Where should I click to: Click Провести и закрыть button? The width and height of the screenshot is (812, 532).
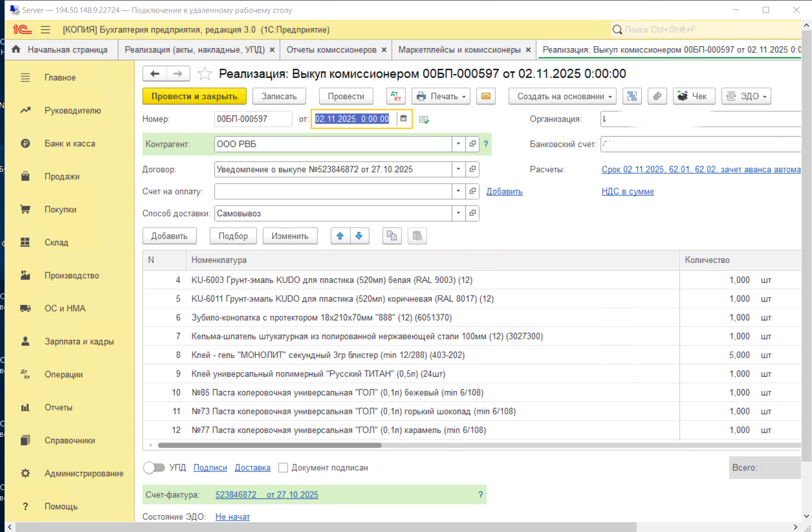[194, 96]
